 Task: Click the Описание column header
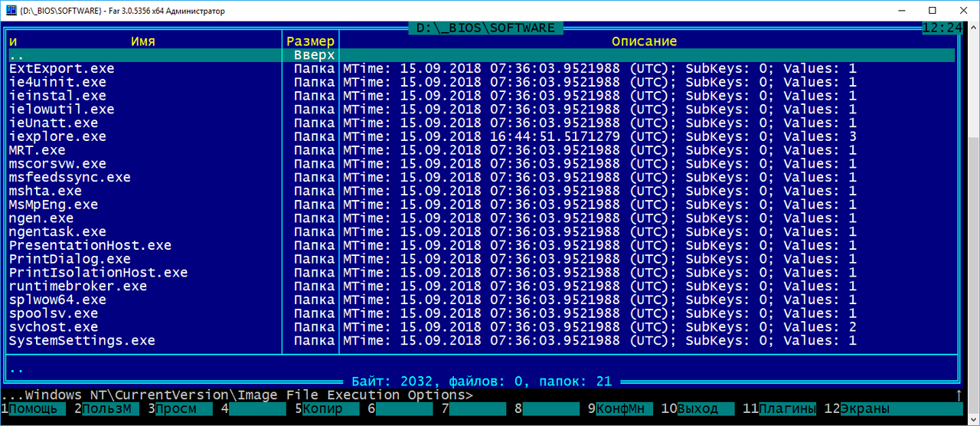click(644, 41)
